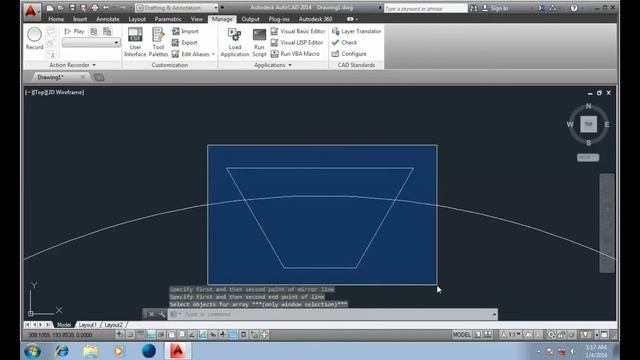The width and height of the screenshot is (640, 360).
Task: Open the Windows Start button
Action: [x=32, y=351]
